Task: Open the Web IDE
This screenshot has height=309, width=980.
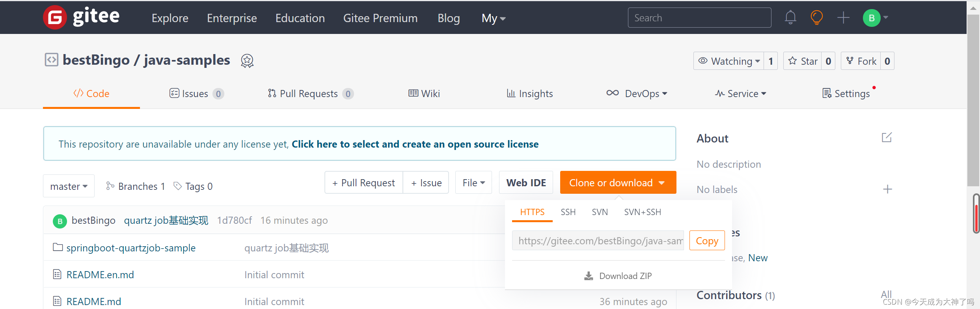Action: 526,183
